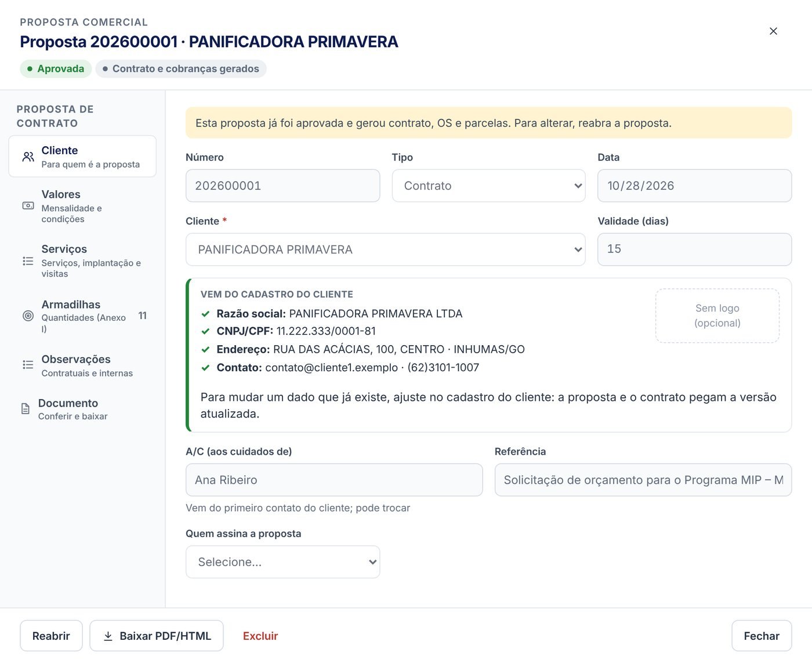Click the Número field 202600001
Screen dimensions: 812x663
click(282, 186)
